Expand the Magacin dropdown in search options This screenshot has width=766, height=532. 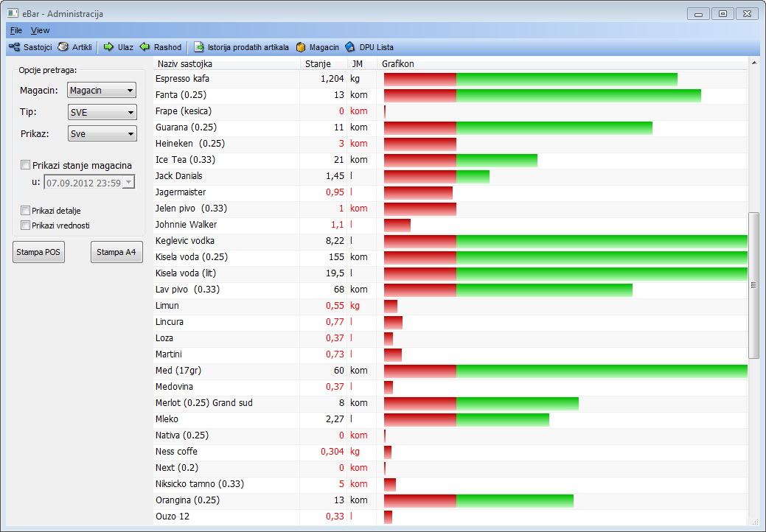coord(102,91)
